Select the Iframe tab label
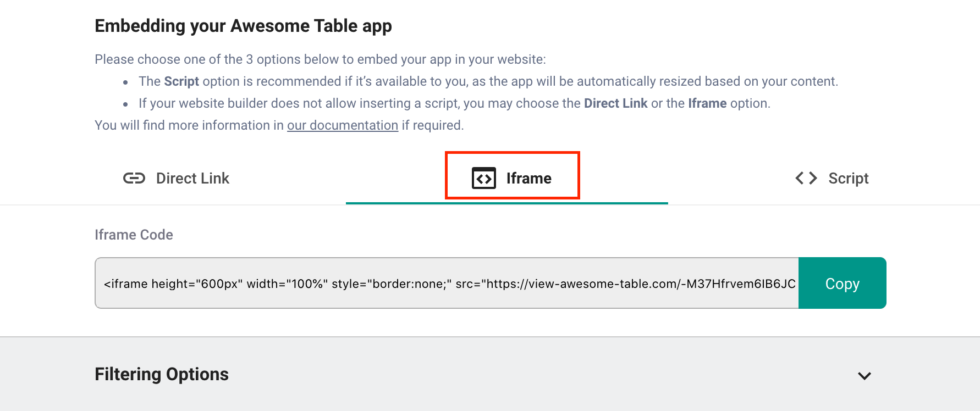This screenshot has height=411, width=980. click(x=529, y=178)
